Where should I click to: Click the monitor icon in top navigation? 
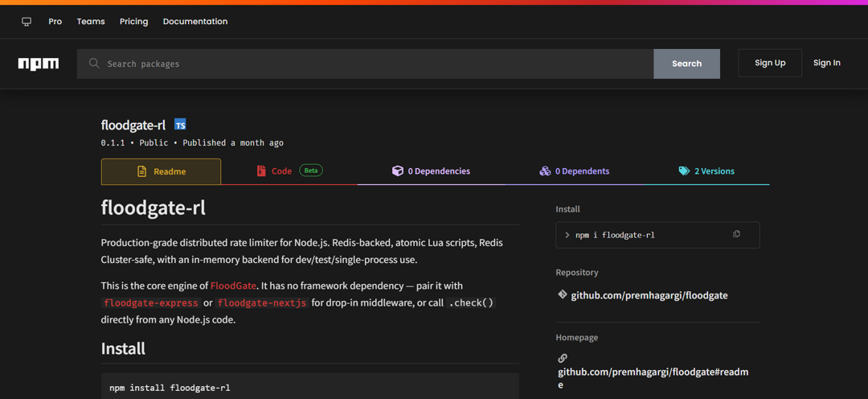[x=26, y=22]
